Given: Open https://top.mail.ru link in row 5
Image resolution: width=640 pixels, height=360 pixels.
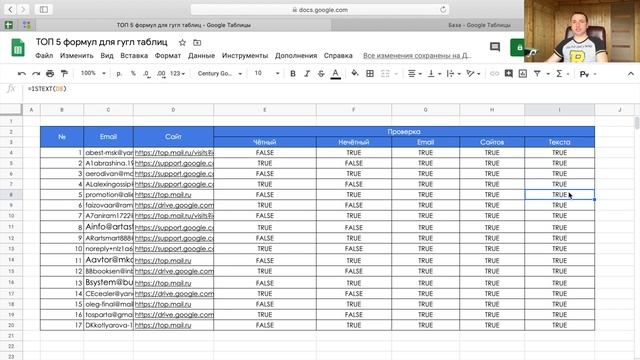Looking at the screenshot, I should 163,195.
